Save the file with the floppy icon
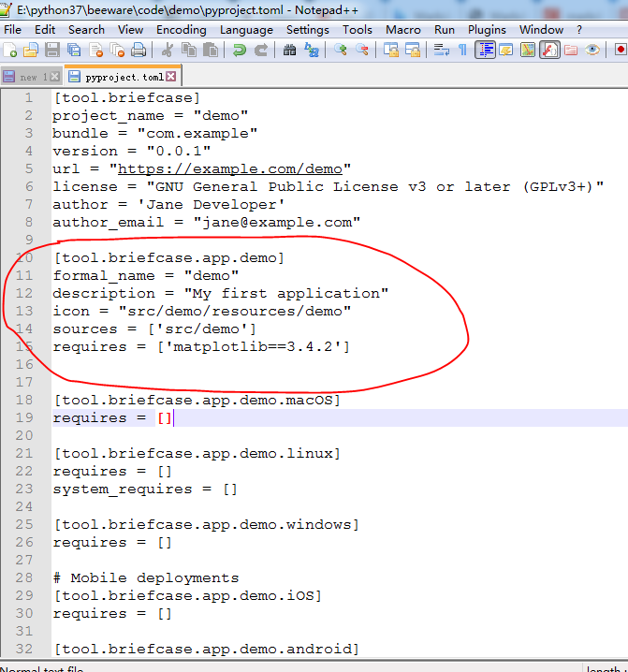This screenshot has width=628, height=672. click(x=52, y=51)
